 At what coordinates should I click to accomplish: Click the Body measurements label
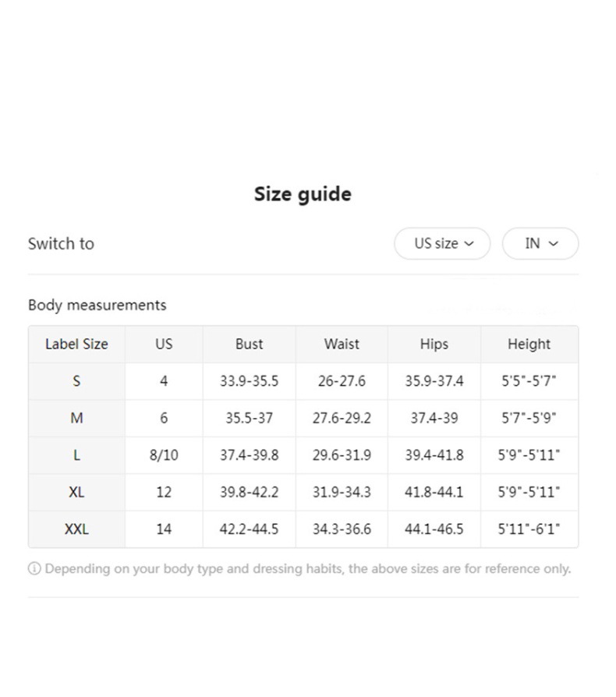[x=97, y=305]
